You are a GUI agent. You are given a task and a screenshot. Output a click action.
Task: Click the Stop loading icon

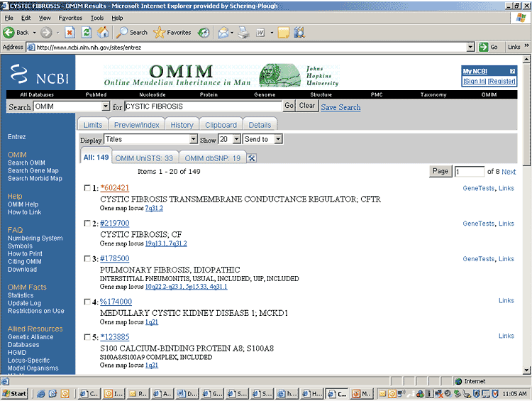pyautogui.click(x=70, y=33)
